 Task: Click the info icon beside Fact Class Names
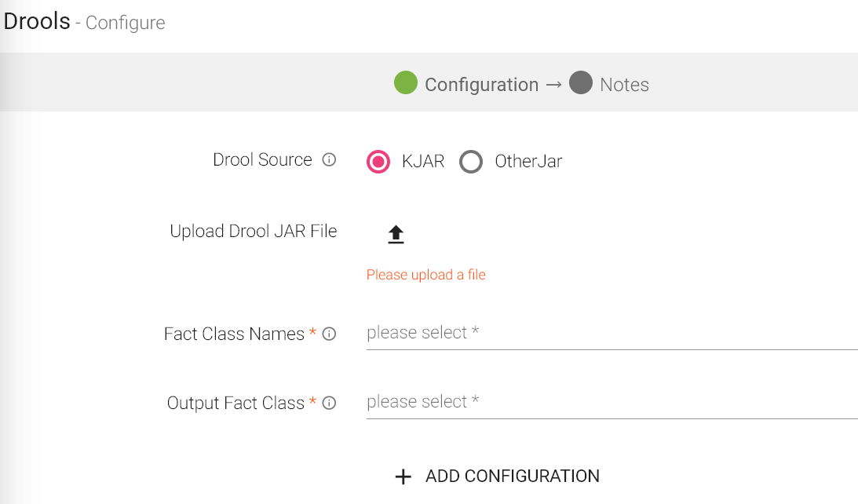(330, 334)
